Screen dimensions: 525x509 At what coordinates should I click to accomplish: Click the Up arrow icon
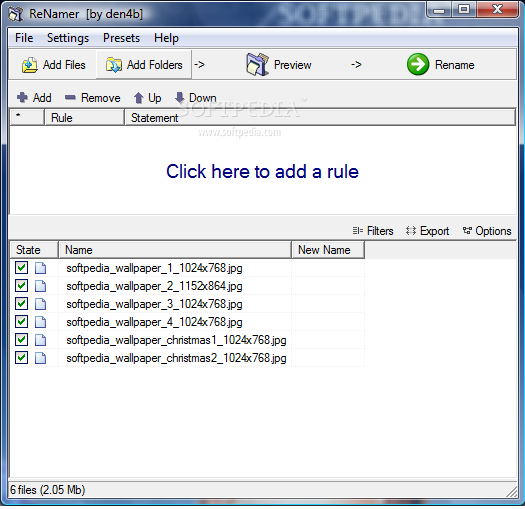[x=139, y=98]
